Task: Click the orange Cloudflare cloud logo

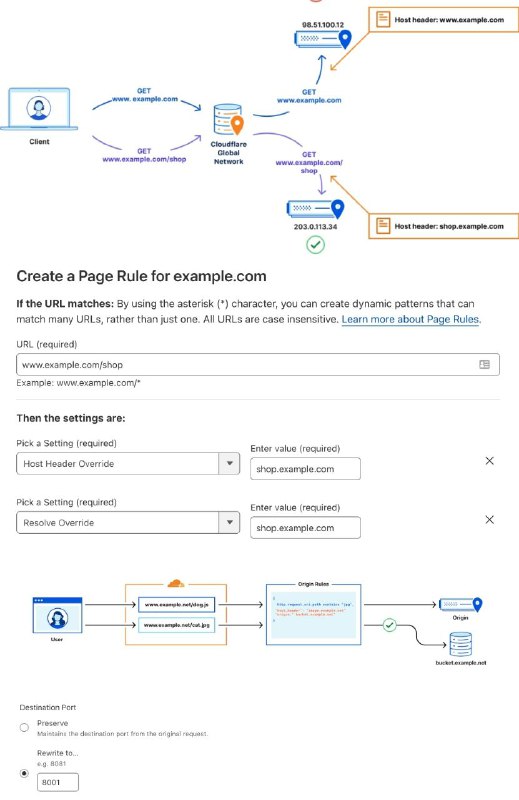Action: click(176, 583)
